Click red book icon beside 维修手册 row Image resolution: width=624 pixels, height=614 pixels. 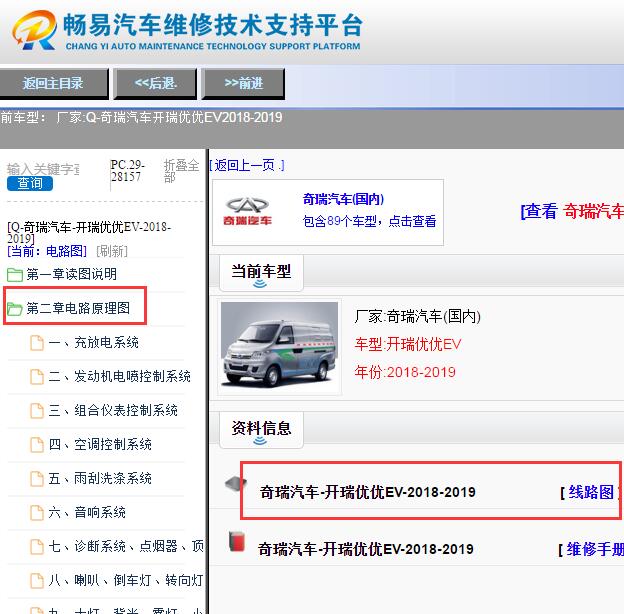[237, 542]
